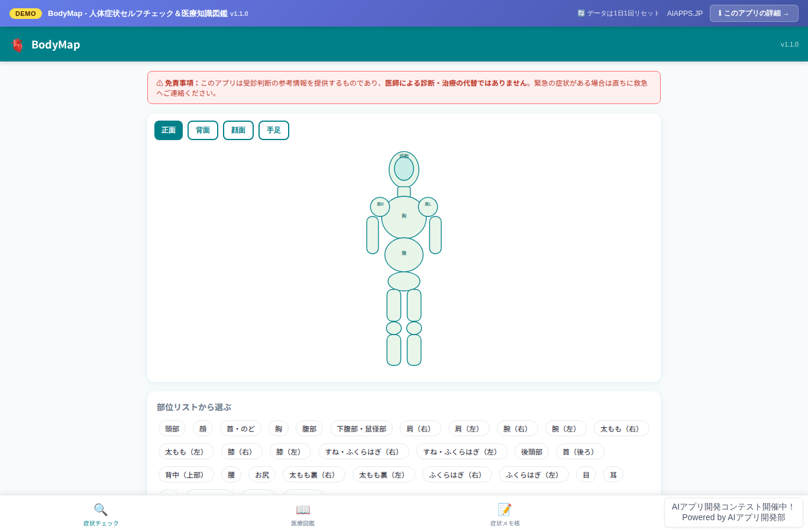The height and width of the screenshot is (532, 808).
Task: Choose the ふくらはぎ（左） chip
Action: [534, 475]
